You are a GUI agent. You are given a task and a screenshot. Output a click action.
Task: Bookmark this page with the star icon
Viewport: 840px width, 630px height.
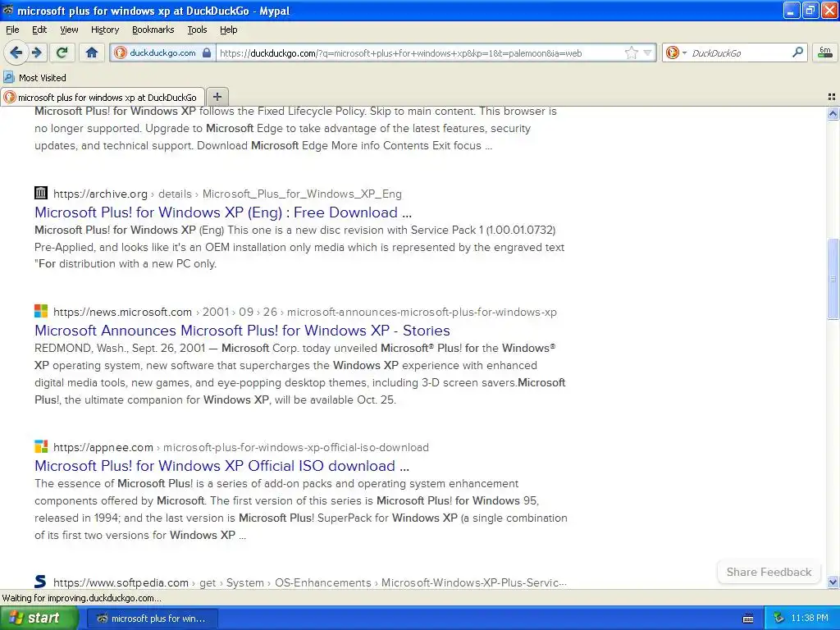coord(632,52)
